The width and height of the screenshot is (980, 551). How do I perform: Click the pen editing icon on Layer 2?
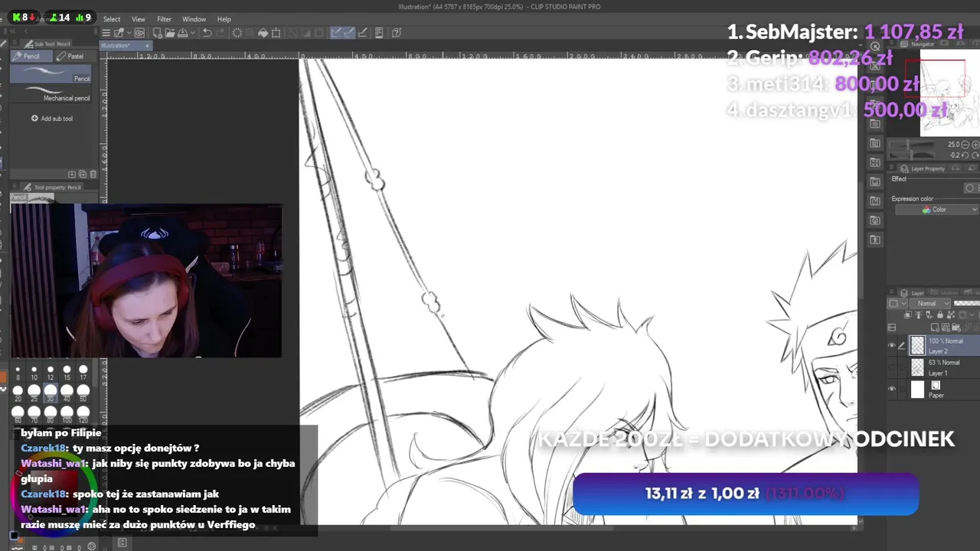coord(902,346)
